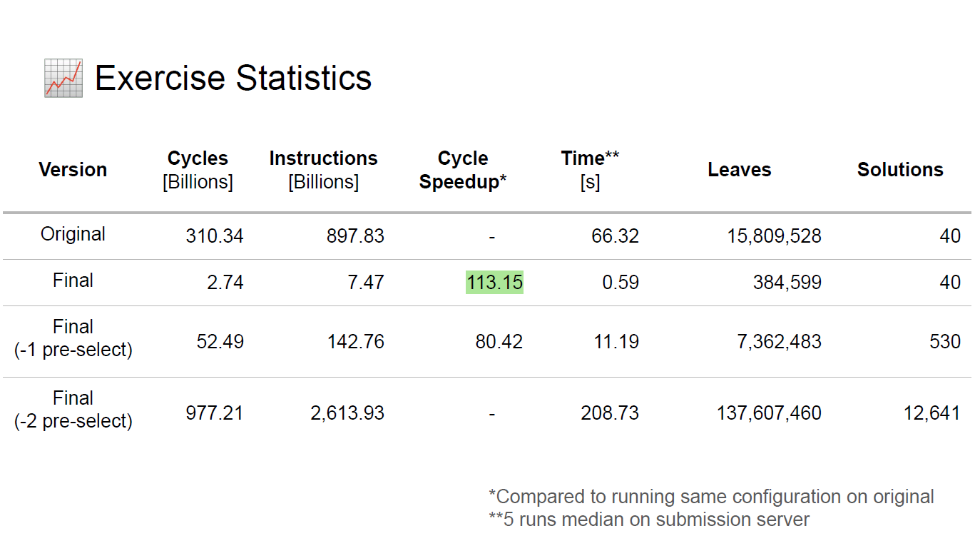Click the Cycles [Billions] column header
The width and height of the screenshot is (980, 551).
[198, 170]
